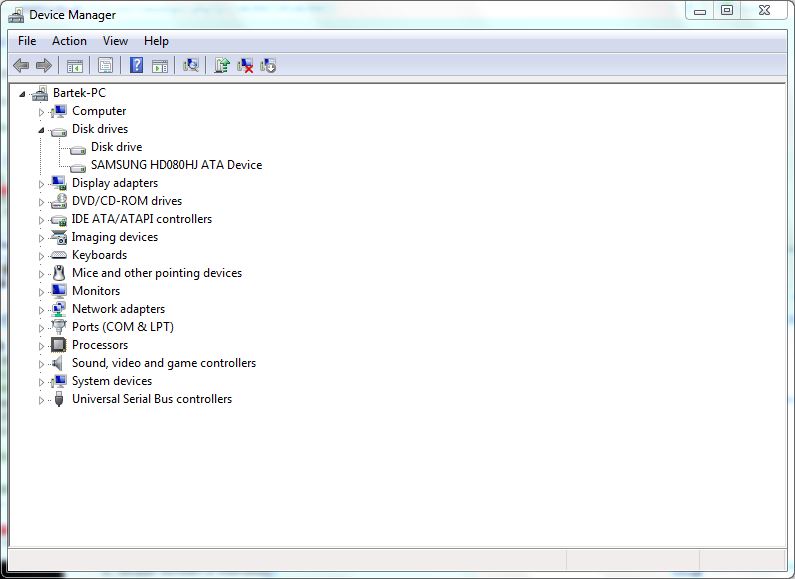
Task: Select the mouse icon for pointing devices
Action: [59, 273]
